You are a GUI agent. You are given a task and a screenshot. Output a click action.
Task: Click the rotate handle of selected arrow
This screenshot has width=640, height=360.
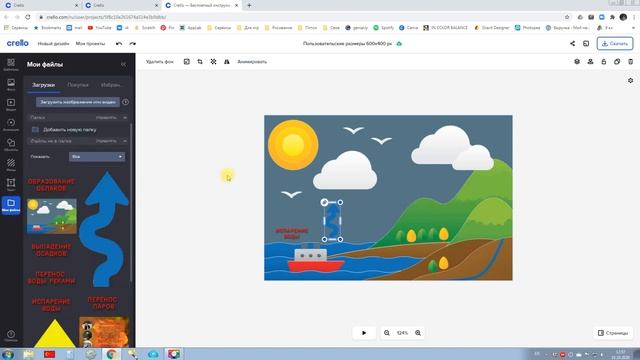coord(324,202)
